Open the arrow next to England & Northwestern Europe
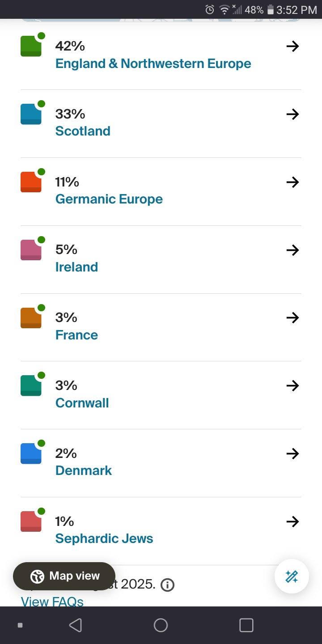This screenshot has width=322, height=644. [292, 46]
